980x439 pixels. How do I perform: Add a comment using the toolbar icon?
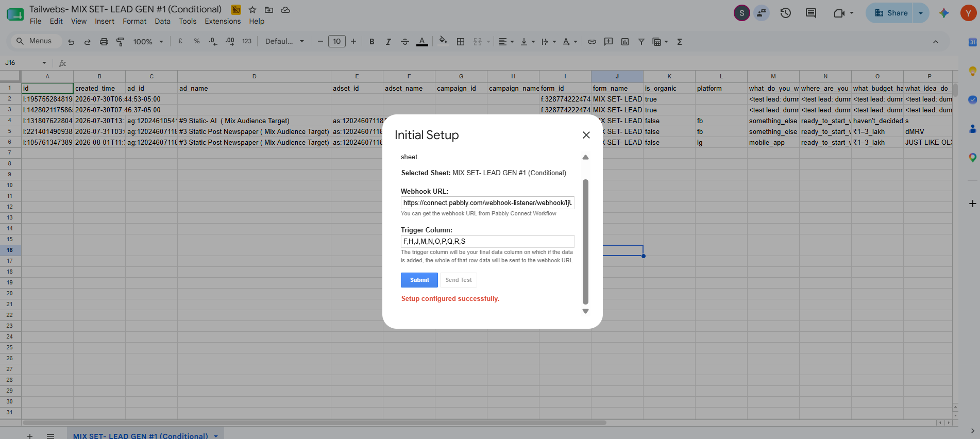[609, 42]
